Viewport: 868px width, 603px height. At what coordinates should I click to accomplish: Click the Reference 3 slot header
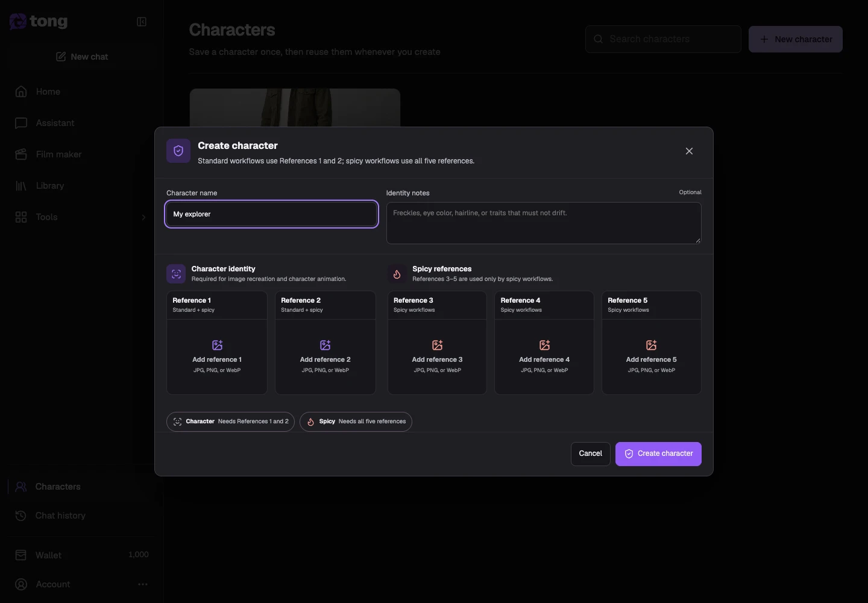click(437, 305)
